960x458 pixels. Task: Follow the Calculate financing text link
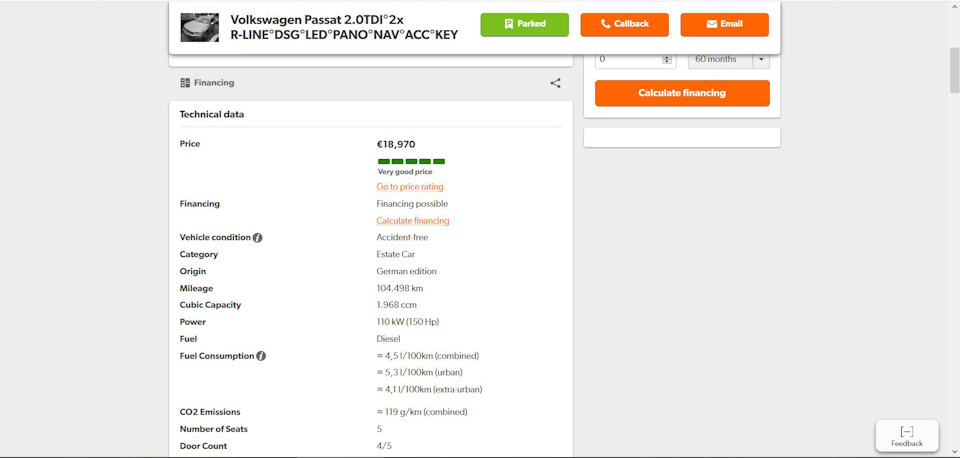click(413, 221)
